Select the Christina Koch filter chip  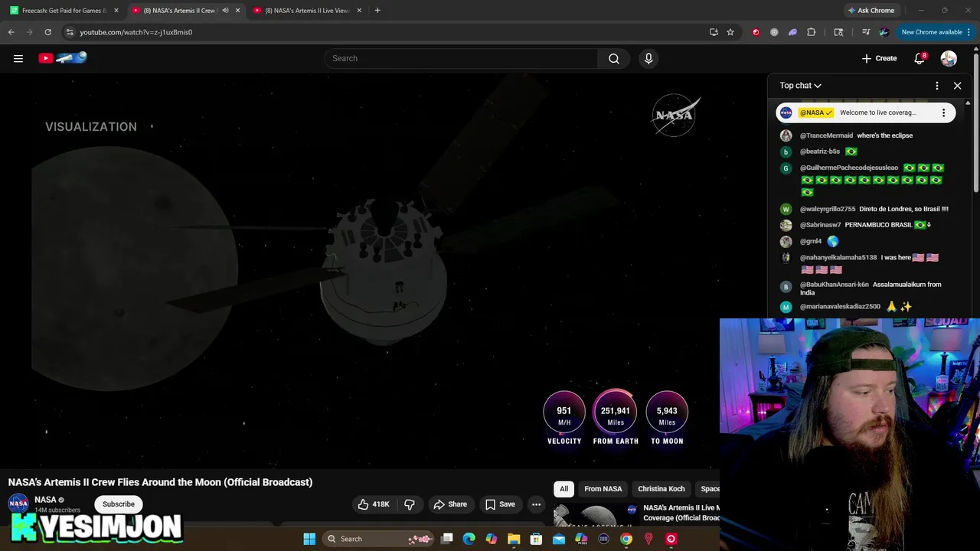coord(661,489)
